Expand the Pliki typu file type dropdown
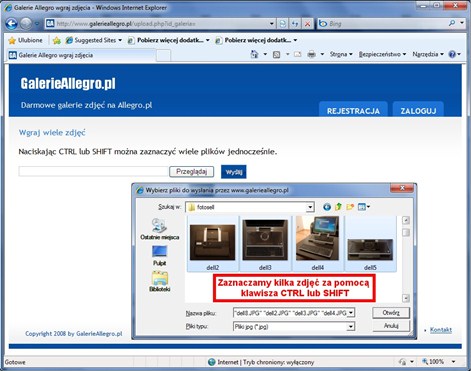Image resolution: width=471 pixels, height=371 pixels. click(350, 327)
